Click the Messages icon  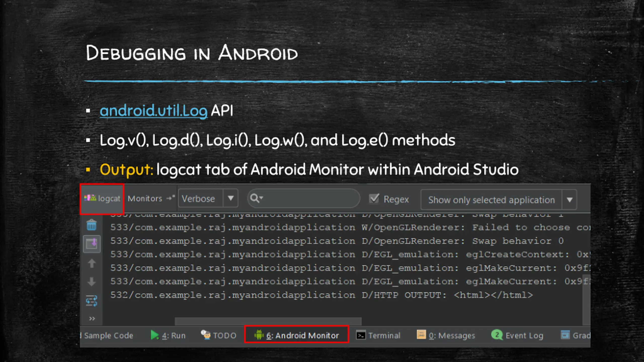click(x=421, y=335)
